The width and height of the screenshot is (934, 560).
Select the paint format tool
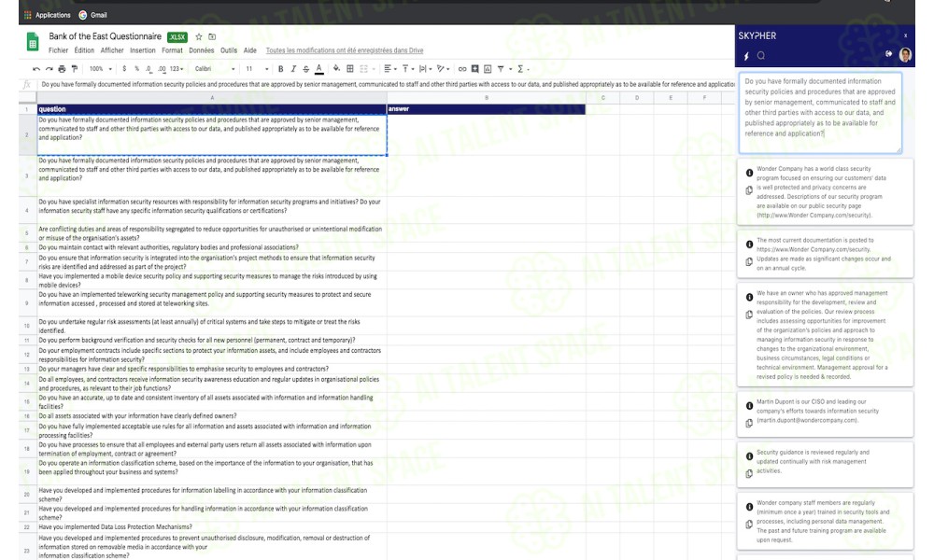pos(75,69)
